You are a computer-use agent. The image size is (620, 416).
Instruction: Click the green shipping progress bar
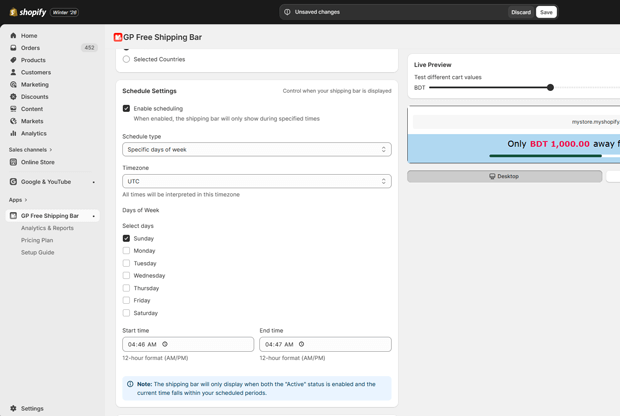[545, 156]
